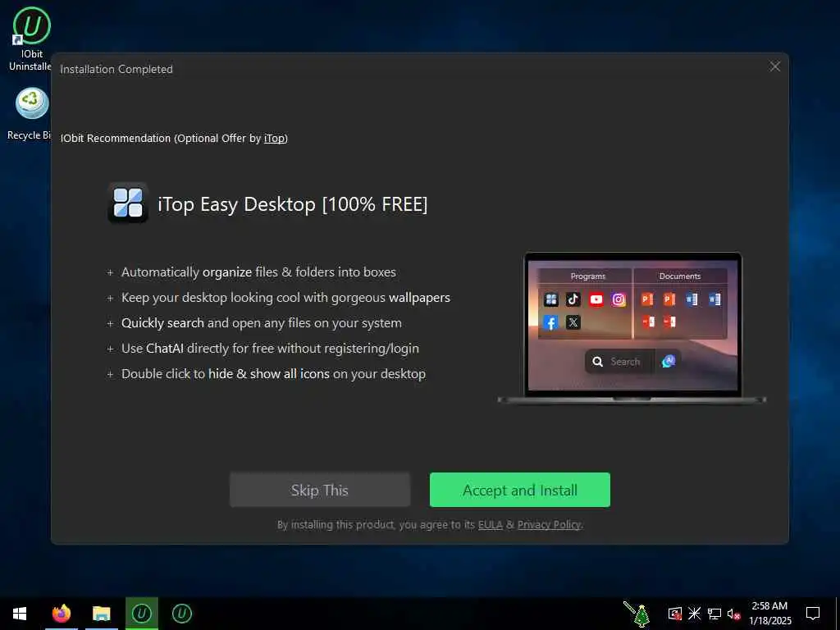Open the iTop link in the offer header
The height and width of the screenshot is (630, 840).
pyautogui.click(x=275, y=138)
